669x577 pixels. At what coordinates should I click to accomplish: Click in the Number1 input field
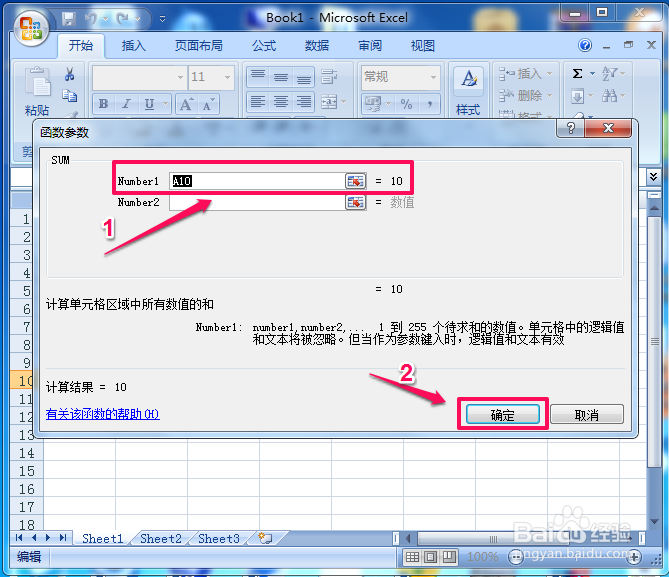click(257, 181)
